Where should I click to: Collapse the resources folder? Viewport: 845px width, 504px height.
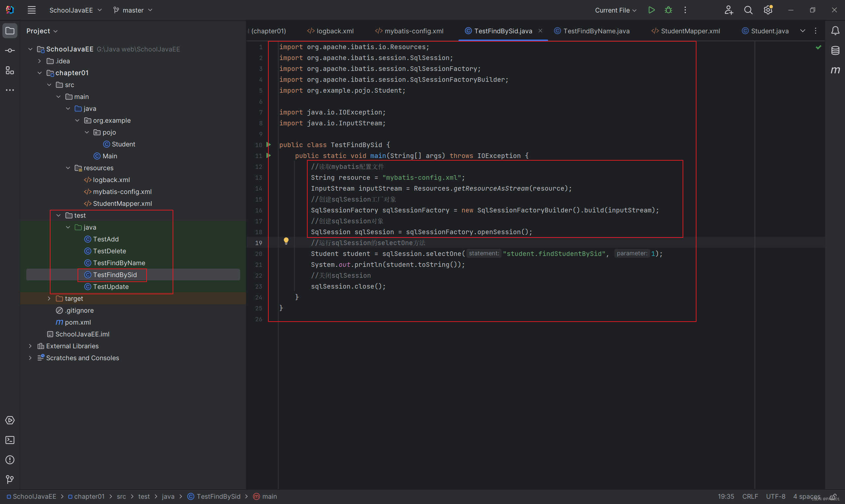[x=68, y=168]
